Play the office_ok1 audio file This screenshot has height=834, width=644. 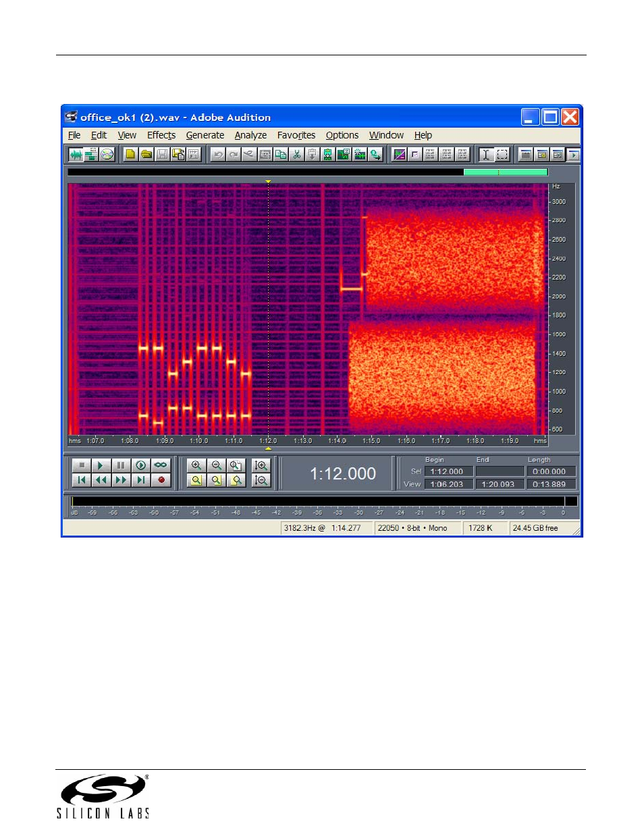[x=101, y=464]
